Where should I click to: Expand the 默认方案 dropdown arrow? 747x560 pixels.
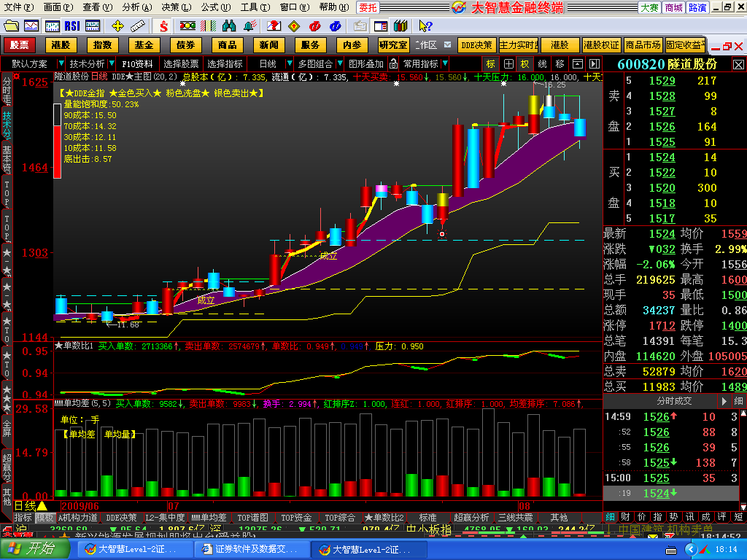click(61, 63)
